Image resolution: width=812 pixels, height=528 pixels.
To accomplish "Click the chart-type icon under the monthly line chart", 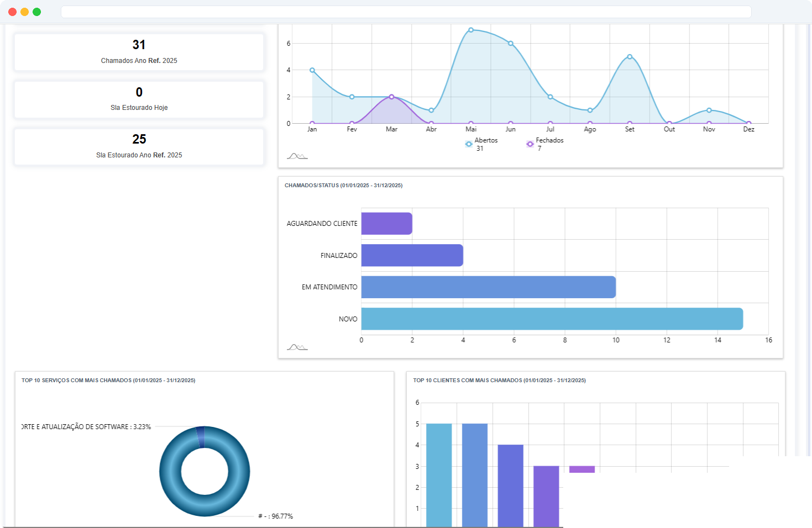I will pyautogui.click(x=297, y=156).
